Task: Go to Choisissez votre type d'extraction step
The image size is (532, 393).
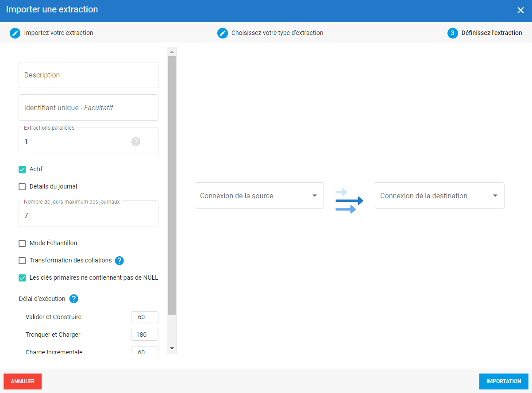Action: click(277, 33)
